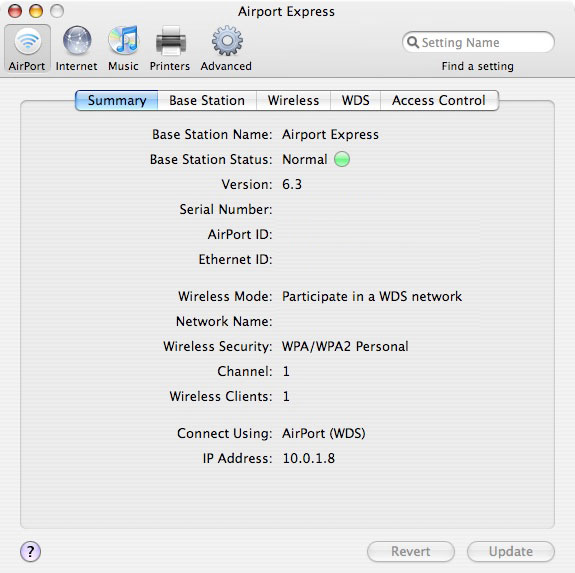The image size is (575, 573).
Task: Select the Summary tab
Action: tap(117, 100)
